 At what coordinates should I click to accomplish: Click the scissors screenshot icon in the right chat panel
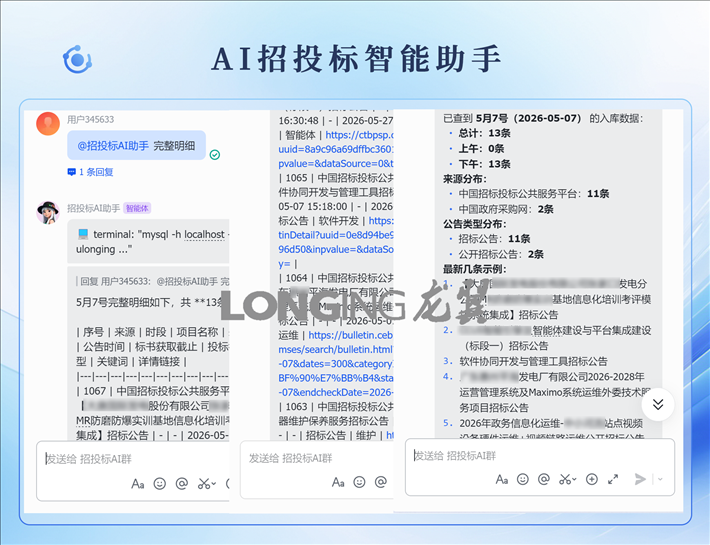click(x=565, y=479)
